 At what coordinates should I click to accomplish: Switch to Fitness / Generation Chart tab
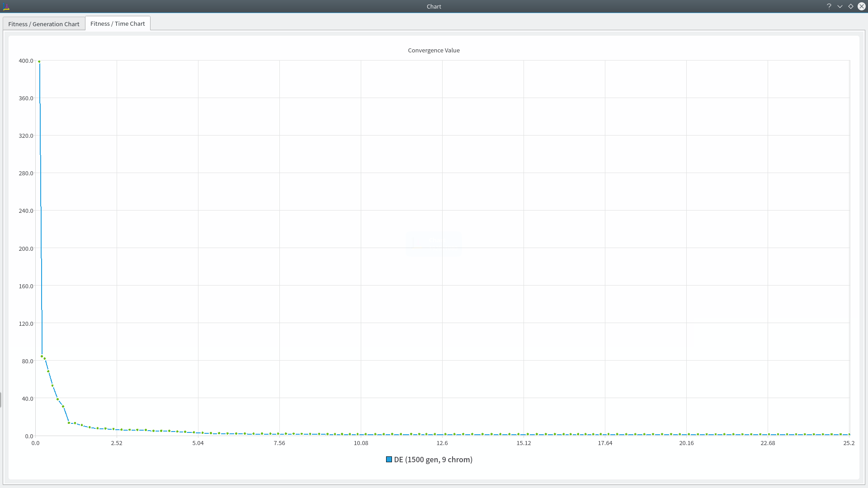[43, 24]
